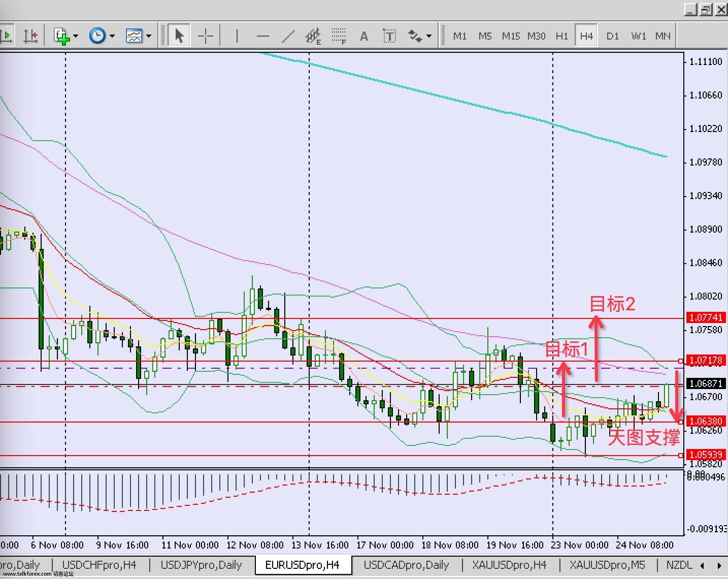Click the 13 Nov 16:00 date label
The width and height of the screenshot is (728, 579).
(320, 545)
